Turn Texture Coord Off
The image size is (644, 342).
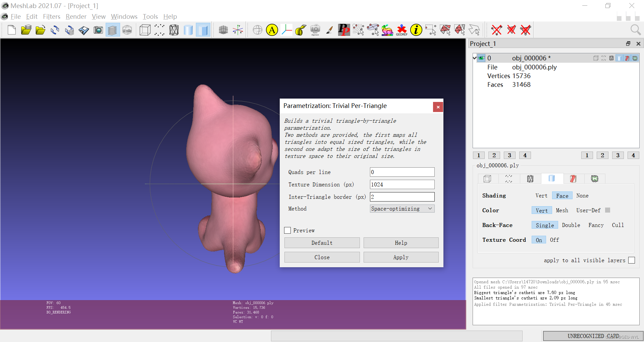point(554,240)
